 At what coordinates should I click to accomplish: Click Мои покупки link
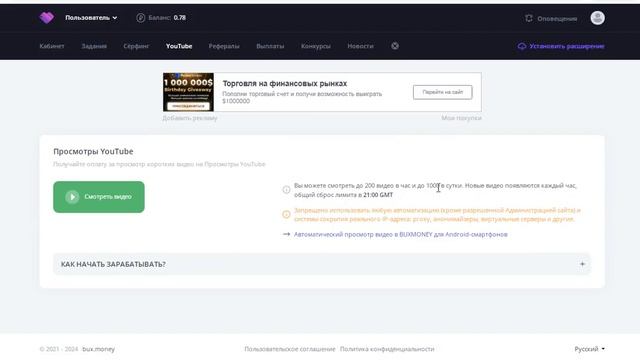pyautogui.click(x=461, y=118)
